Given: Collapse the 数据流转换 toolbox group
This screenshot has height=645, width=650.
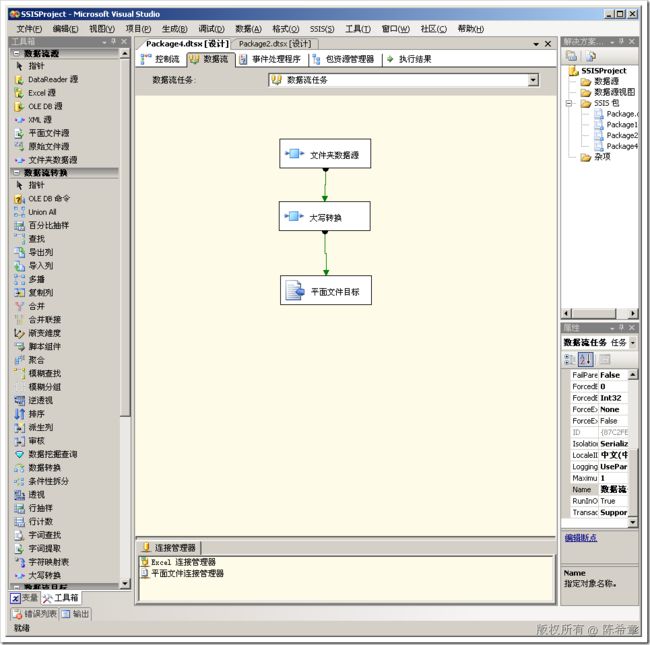Looking at the screenshot, I should 17,172.
